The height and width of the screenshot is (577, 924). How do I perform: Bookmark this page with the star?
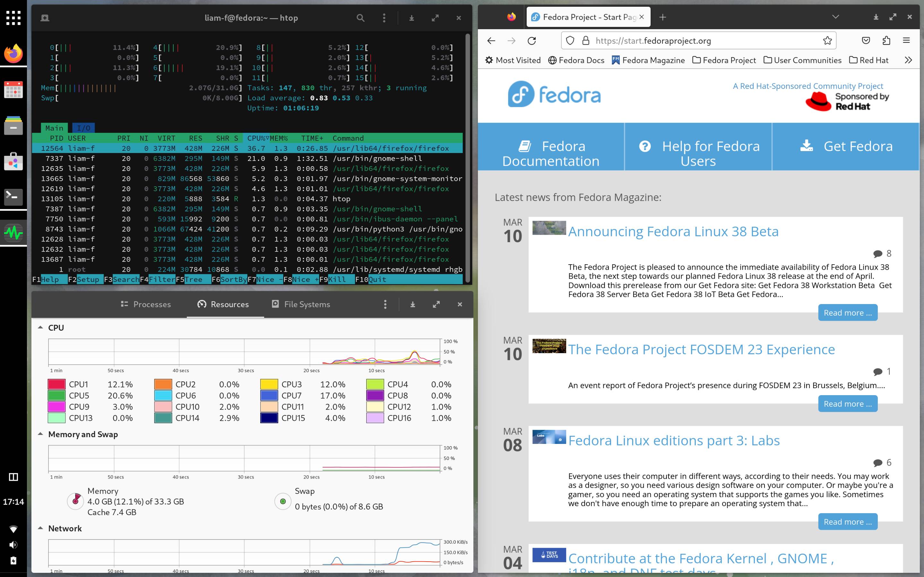827,41
